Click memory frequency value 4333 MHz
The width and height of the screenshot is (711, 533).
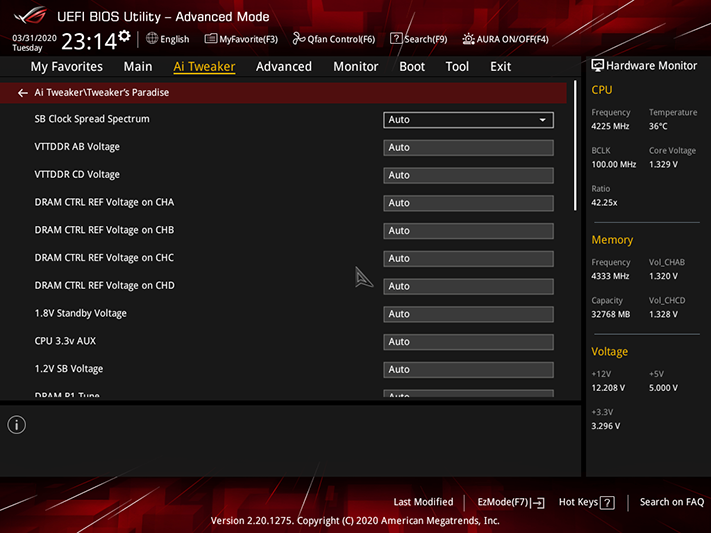pyautogui.click(x=610, y=276)
